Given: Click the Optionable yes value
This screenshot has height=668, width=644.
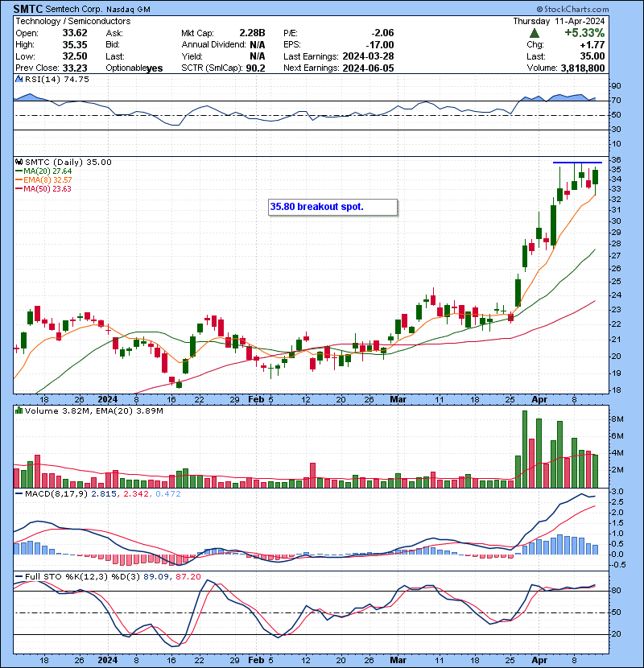Looking at the screenshot, I should tap(155, 68).
